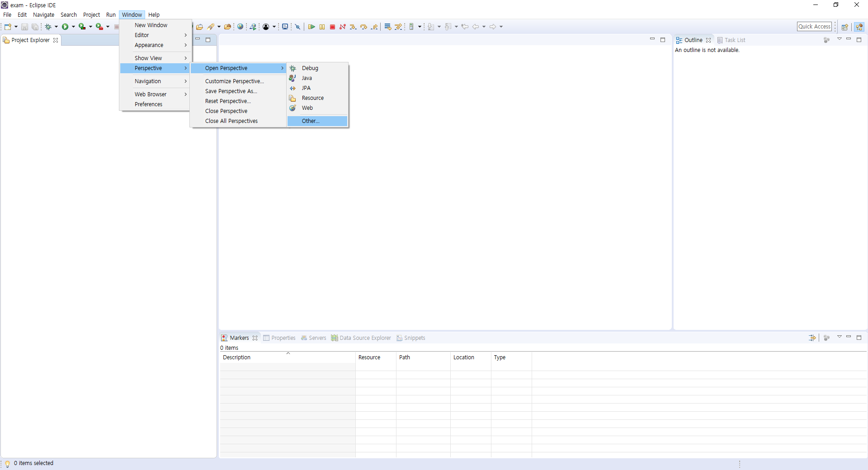The width and height of the screenshot is (868, 470).
Task: Choose Other... in Open Perspective submenu
Action: point(317,121)
